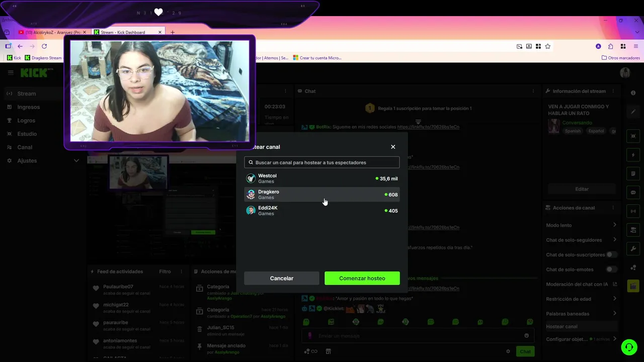Open browser extensions puzzle icon
Screen dimensions: 644x362
pyautogui.click(x=610, y=46)
